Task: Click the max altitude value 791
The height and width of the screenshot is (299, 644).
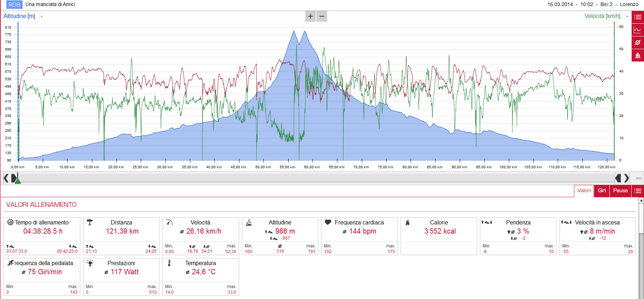Action: (x=312, y=252)
